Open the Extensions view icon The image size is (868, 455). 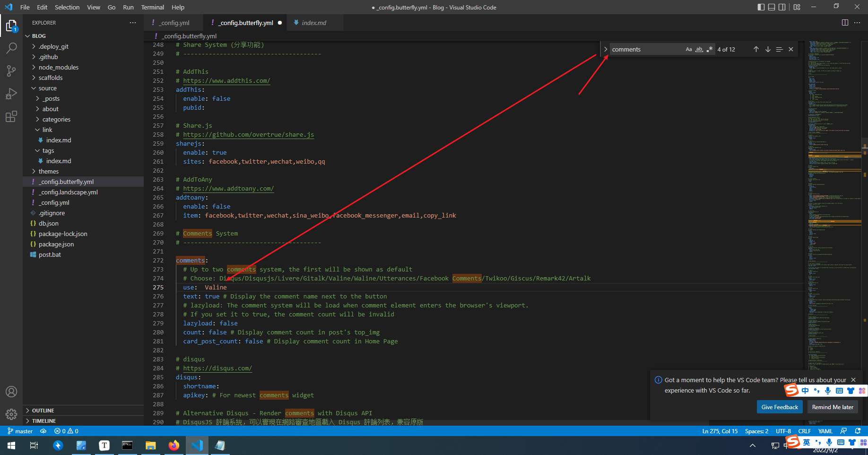11,116
